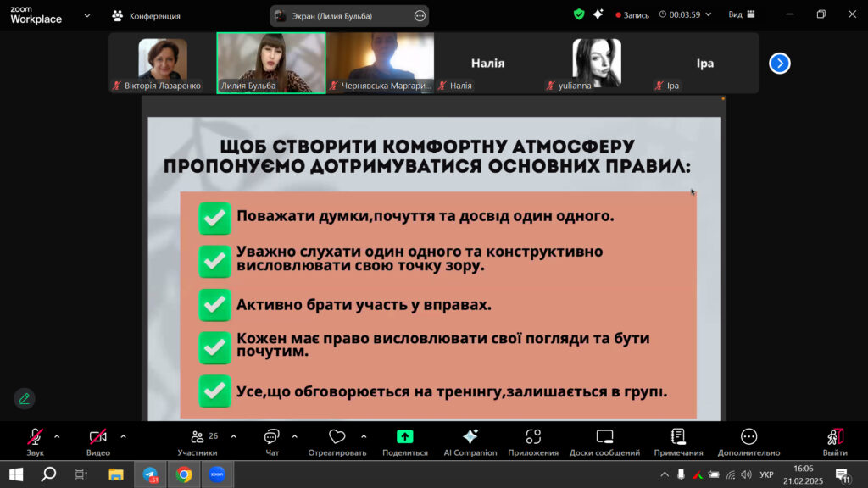Open the Чат chat panel
The image size is (868, 488).
coord(272,442)
